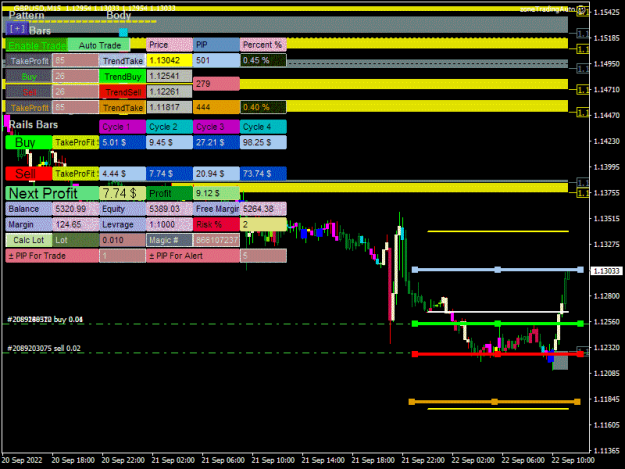This screenshot has height=469, width=625.
Task: Click the Price column header
Action: [169, 45]
